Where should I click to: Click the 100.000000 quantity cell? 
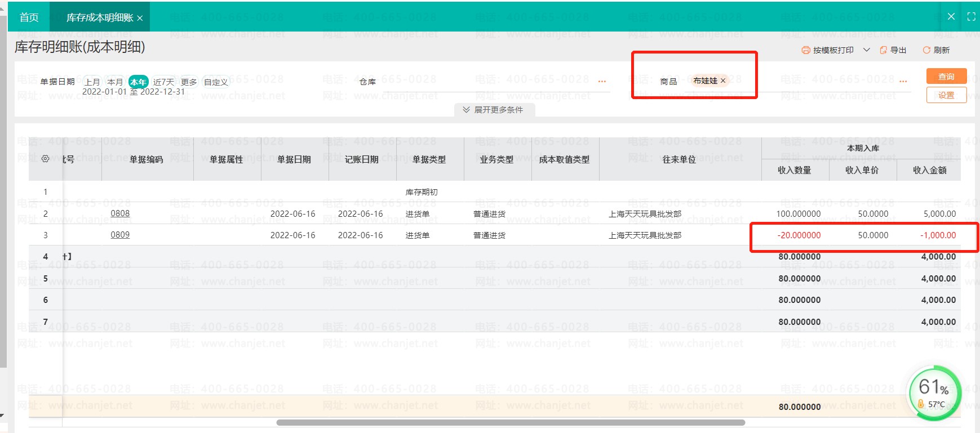[799, 214]
